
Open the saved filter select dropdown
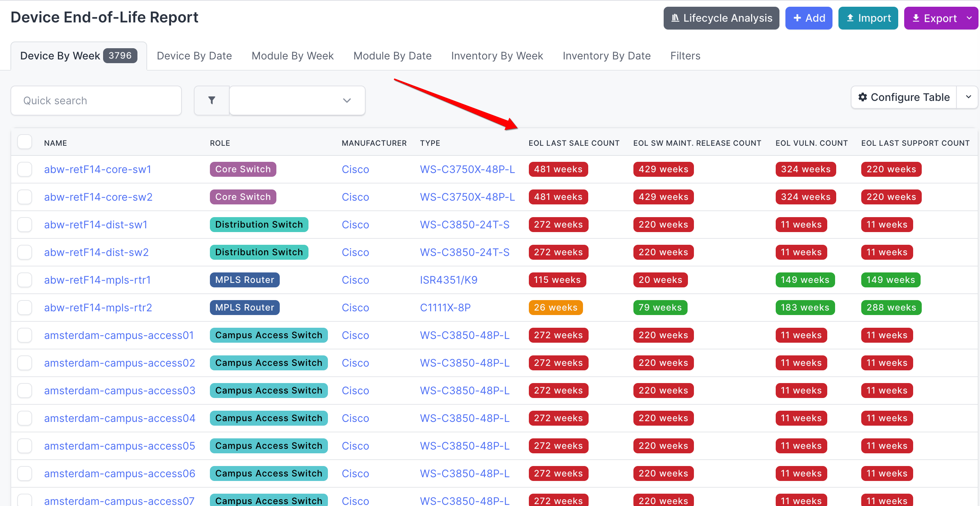pos(297,101)
